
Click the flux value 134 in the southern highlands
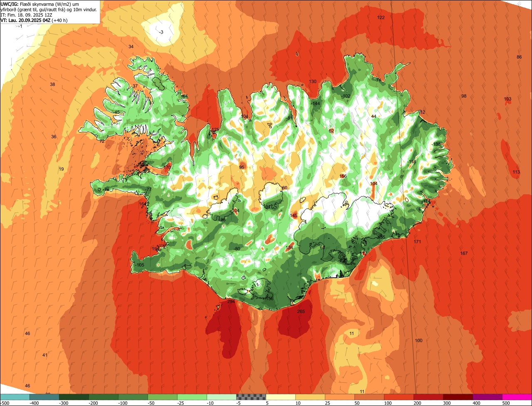(289, 247)
